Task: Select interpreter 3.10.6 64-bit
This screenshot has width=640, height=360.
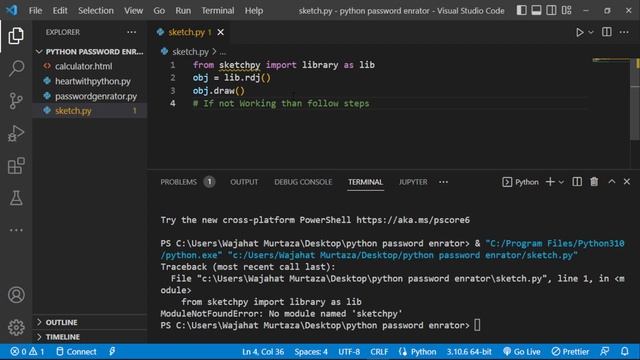Action: click(469, 352)
